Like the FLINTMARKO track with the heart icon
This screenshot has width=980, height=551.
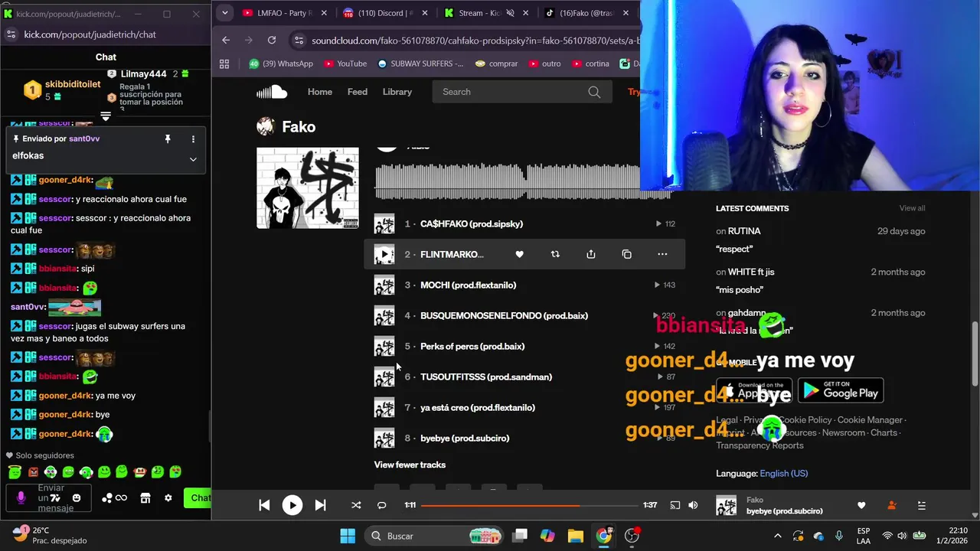coord(519,254)
